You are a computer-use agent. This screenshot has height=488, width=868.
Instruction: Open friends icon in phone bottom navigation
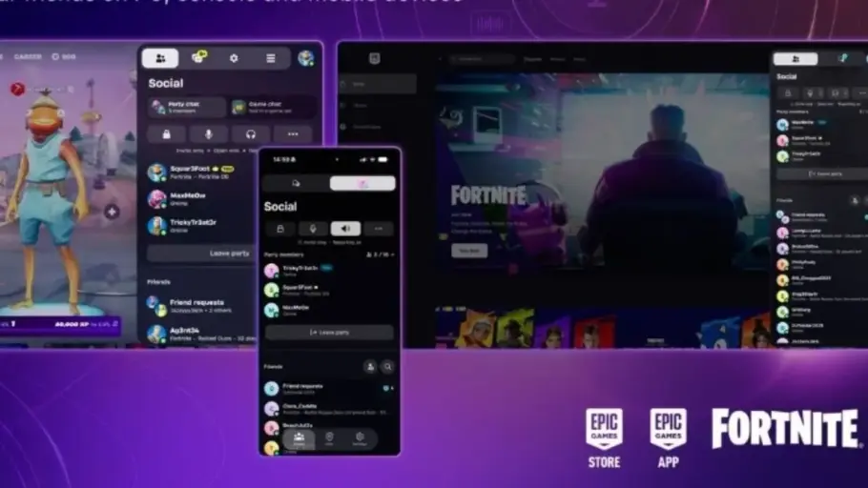(x=299, y=438)
